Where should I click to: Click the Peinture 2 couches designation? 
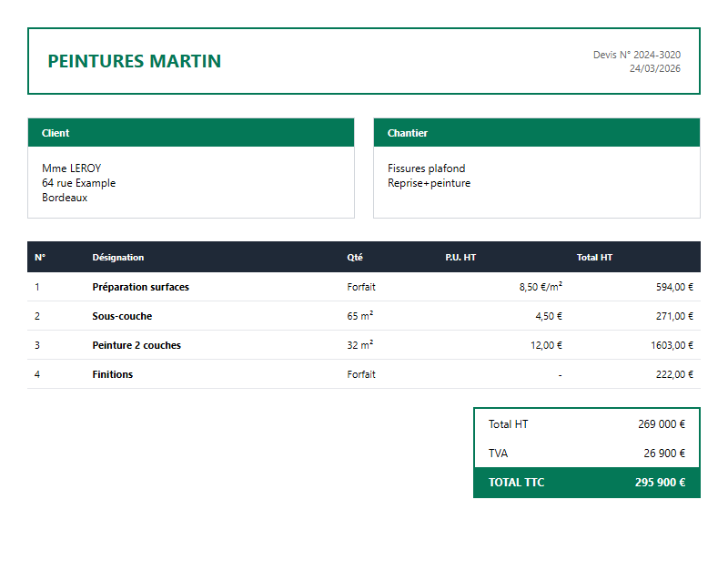[x=136, y=345]
